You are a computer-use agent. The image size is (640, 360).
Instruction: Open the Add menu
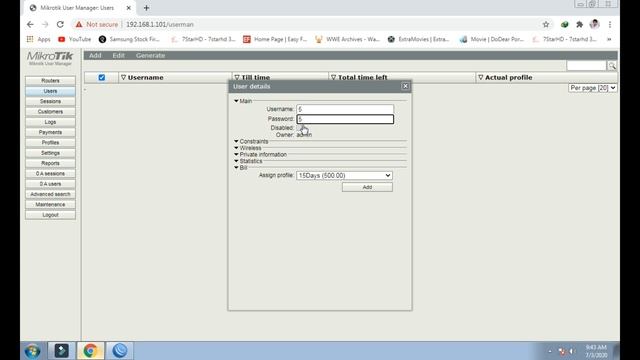(x=95, y=56)
